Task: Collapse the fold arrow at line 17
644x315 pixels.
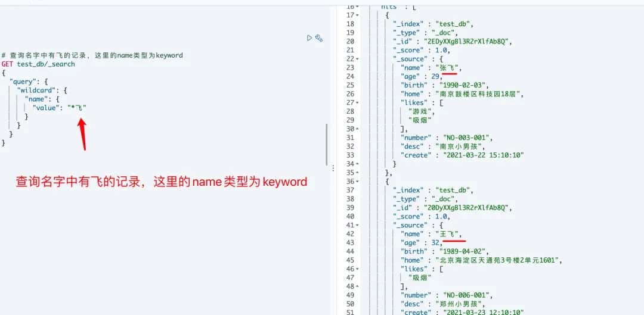Action: [x=357, y=15]
